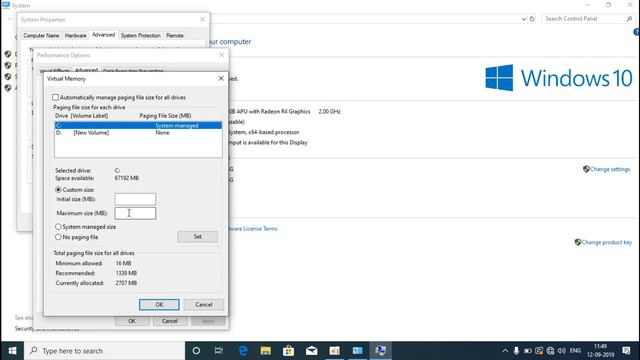Click the network globe tray icon
Screen dimensions: 640x360
pyautogui.click(x=550, y=351)
